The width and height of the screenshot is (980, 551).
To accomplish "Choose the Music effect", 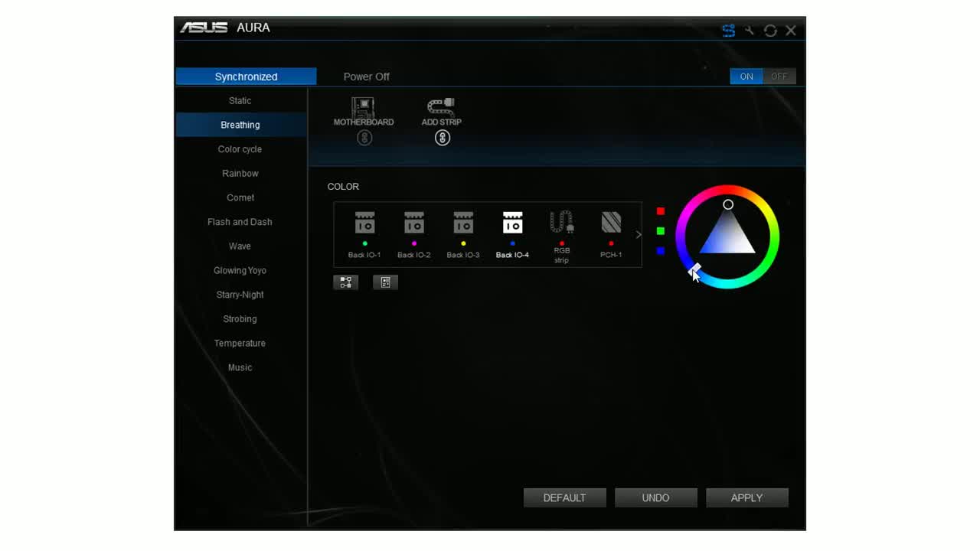I will pos(240,367).
